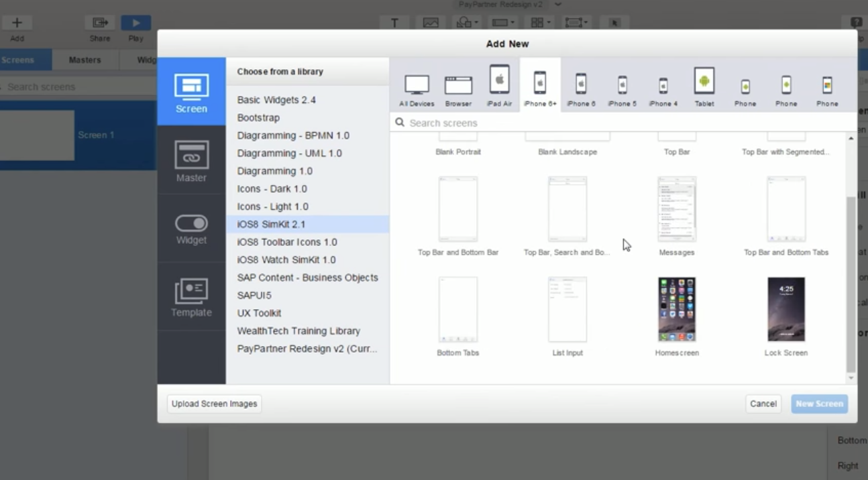868x480 pixels.
Task: Open the Master category of the Add New dialog
Action: point(191,161)
